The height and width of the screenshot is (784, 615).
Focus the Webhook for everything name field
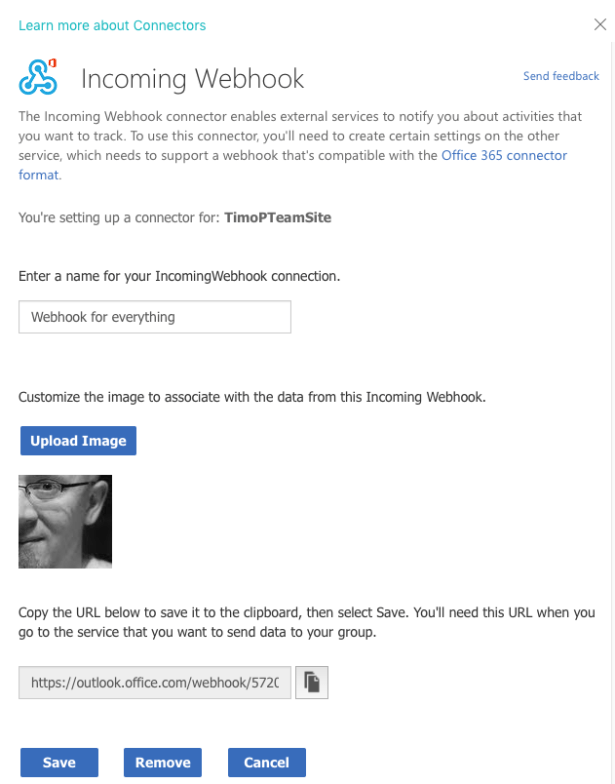(155, 317)
